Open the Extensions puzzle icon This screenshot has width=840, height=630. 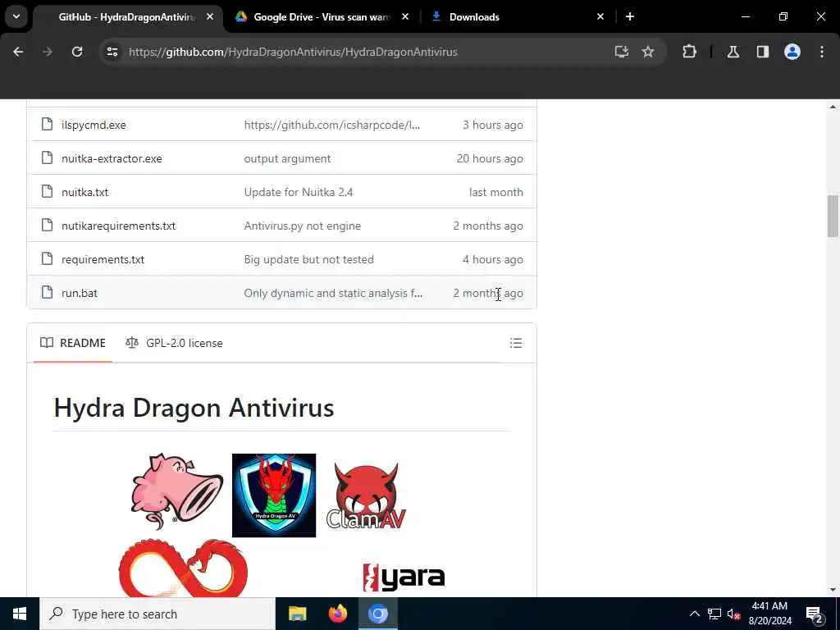click(689, 52)
